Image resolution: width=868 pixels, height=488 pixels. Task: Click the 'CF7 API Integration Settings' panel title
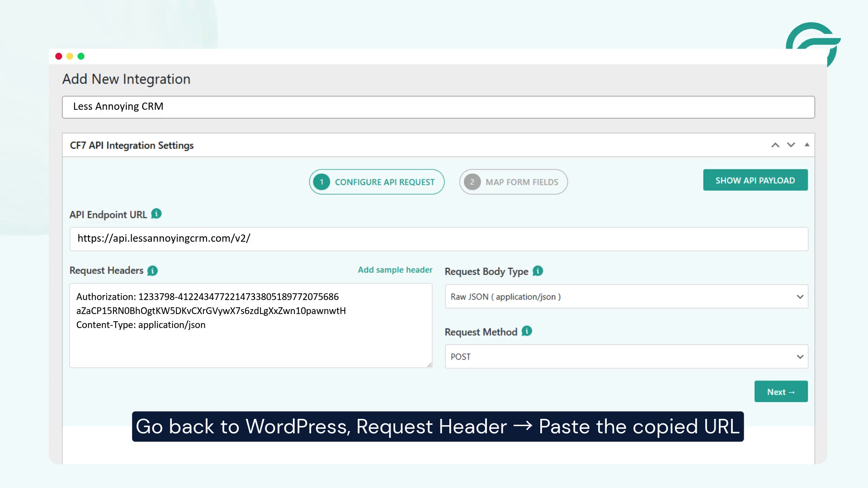click(x=132, y=145)
